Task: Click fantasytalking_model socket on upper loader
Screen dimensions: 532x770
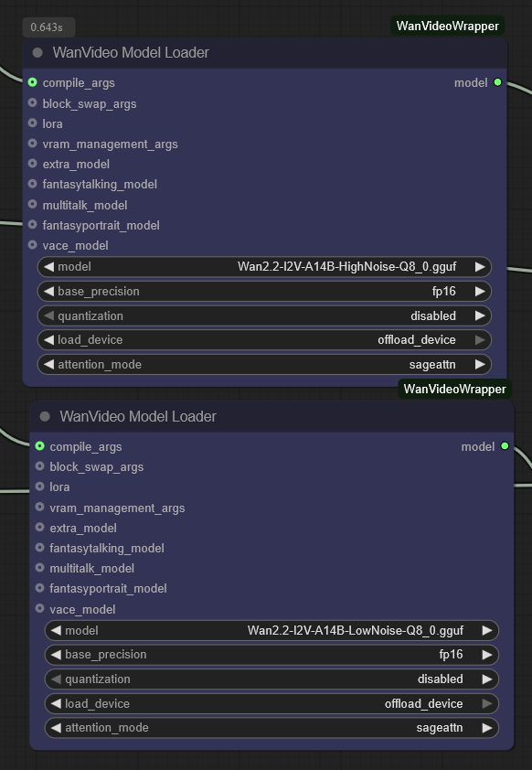Action: pyautogui.click(x=32, y=184)
